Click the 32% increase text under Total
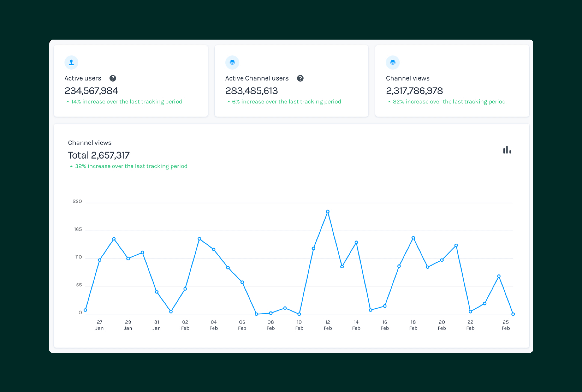This screenshot has width=582, height=392. (131, 166)
